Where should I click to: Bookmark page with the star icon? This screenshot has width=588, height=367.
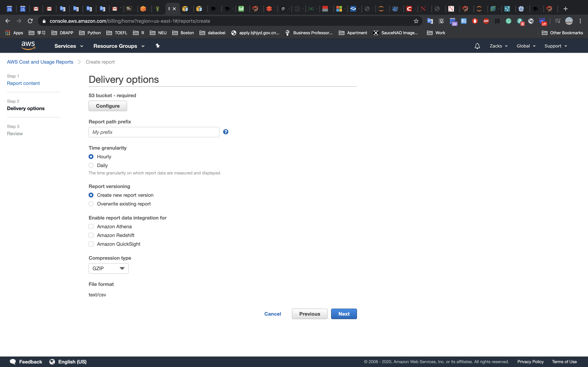pyautogui.click(x=416, y=21)
